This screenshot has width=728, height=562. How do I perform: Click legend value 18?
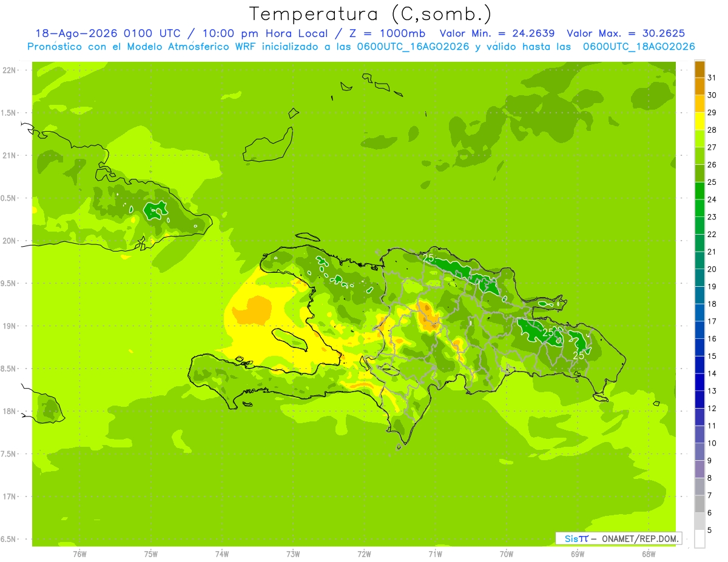tap(712, 304)
